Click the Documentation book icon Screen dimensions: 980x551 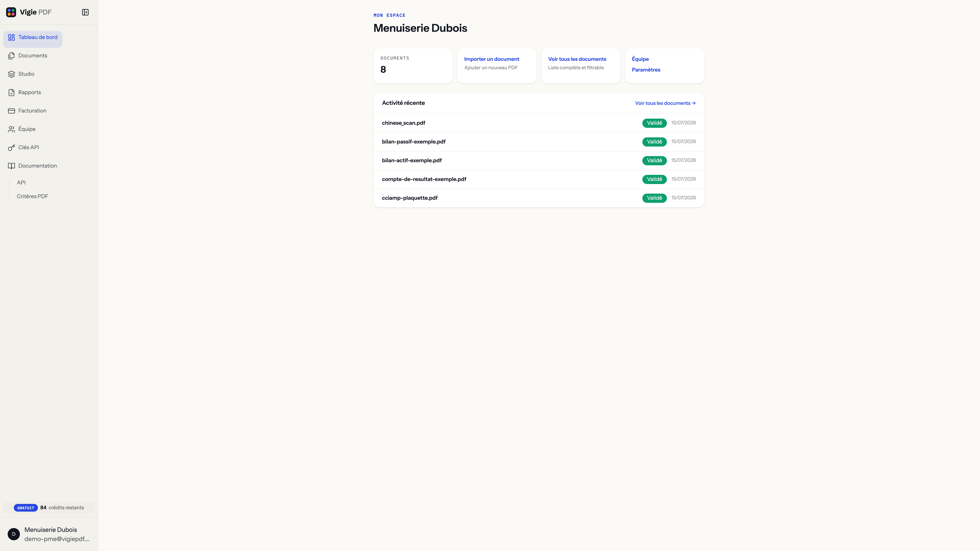pyautogui.click(x=11, y=166)
